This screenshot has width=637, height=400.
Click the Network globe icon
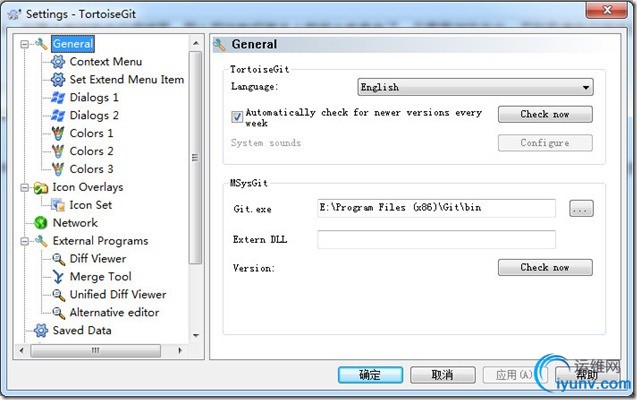coord(41,223)
